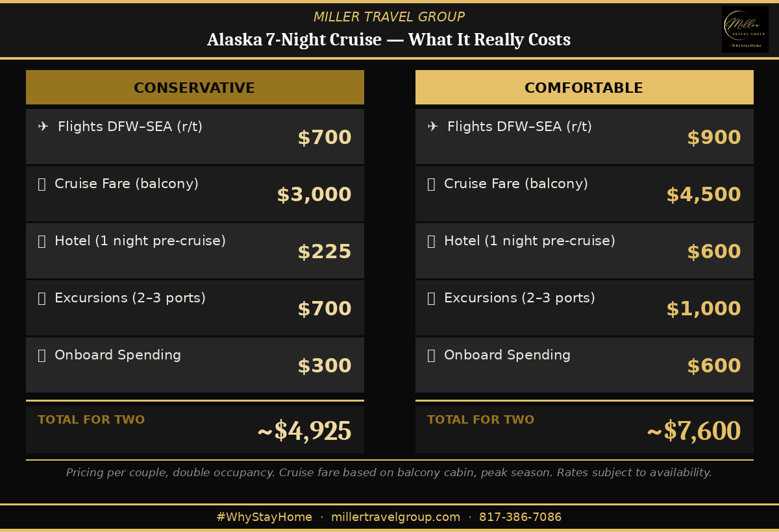The width and height of the screenshot is (779, 532).
Task: Click the airplane icon in Comfortable flights row
Action: [x=433, y=127]
